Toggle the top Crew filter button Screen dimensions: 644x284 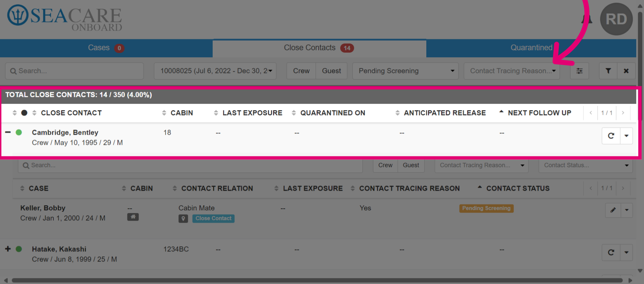pos(301,71)
